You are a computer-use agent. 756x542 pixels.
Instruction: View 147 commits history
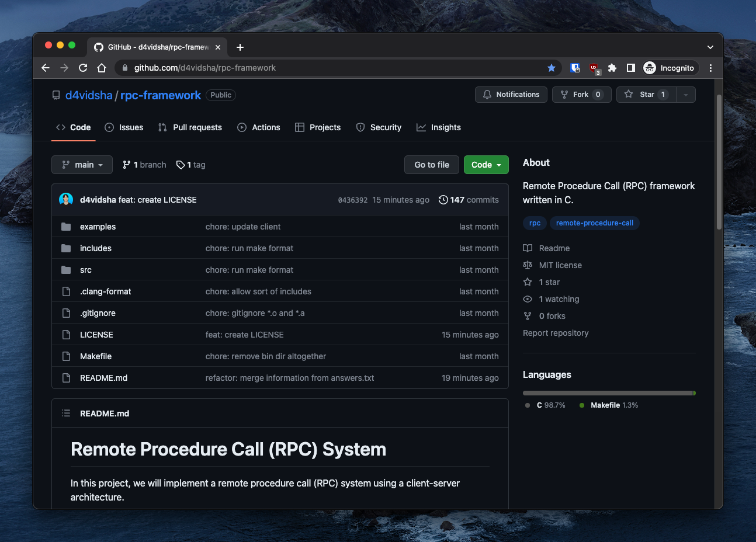tap(469, 200)
